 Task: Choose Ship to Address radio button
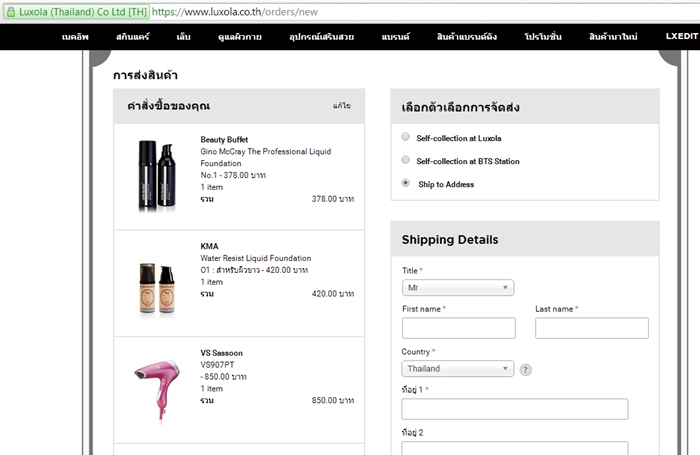point(405,183)
